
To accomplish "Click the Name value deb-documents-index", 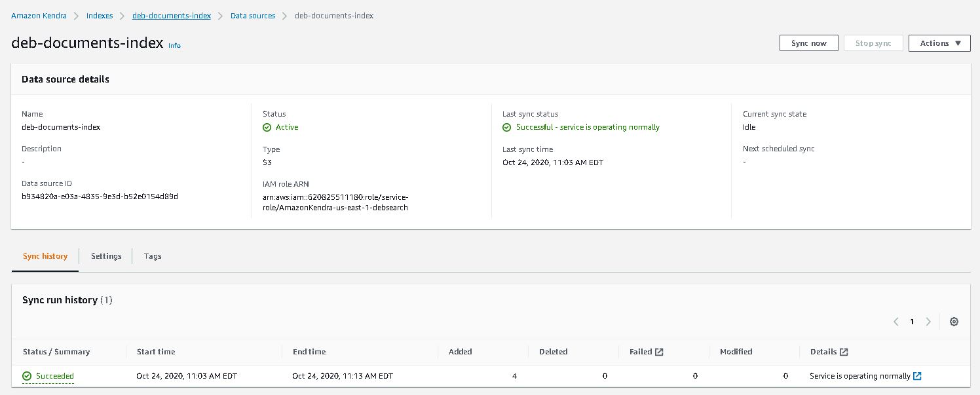I will pos(61,127).
